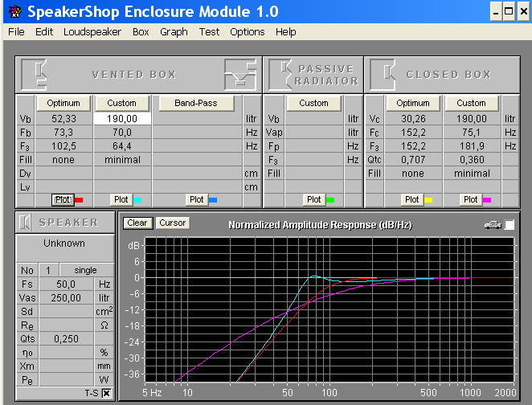Click the Fs value 50,0 field
Viewport: 532px width, 405px height.
click(66, 284)
